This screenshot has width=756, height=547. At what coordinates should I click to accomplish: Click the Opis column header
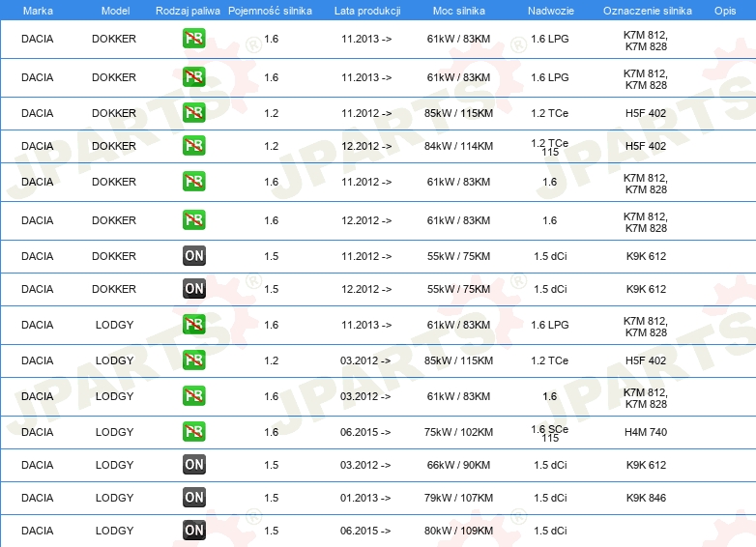(724, 10)
